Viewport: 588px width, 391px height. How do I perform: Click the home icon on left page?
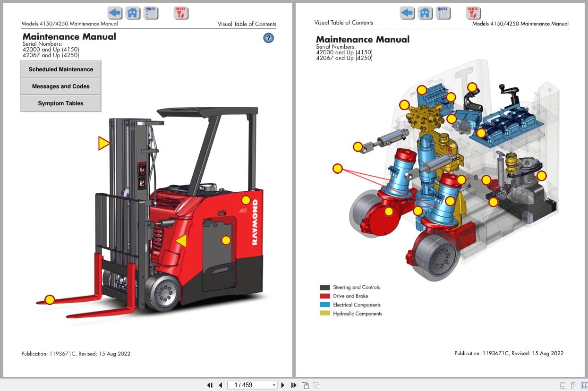[133, 13]
